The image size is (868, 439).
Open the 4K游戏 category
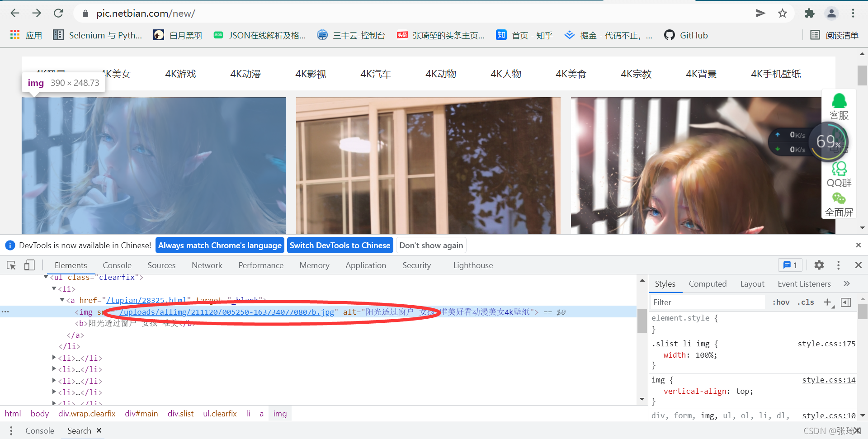coord(180,74)
